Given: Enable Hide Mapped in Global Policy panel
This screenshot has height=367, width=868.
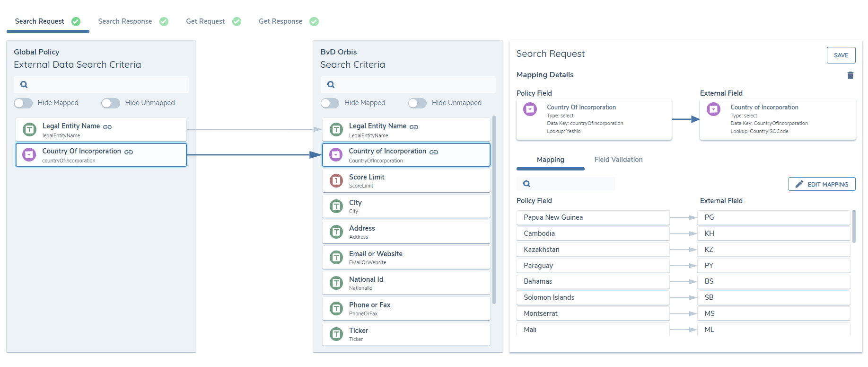Looking at the screenshot, I should [x=23, y=103].
